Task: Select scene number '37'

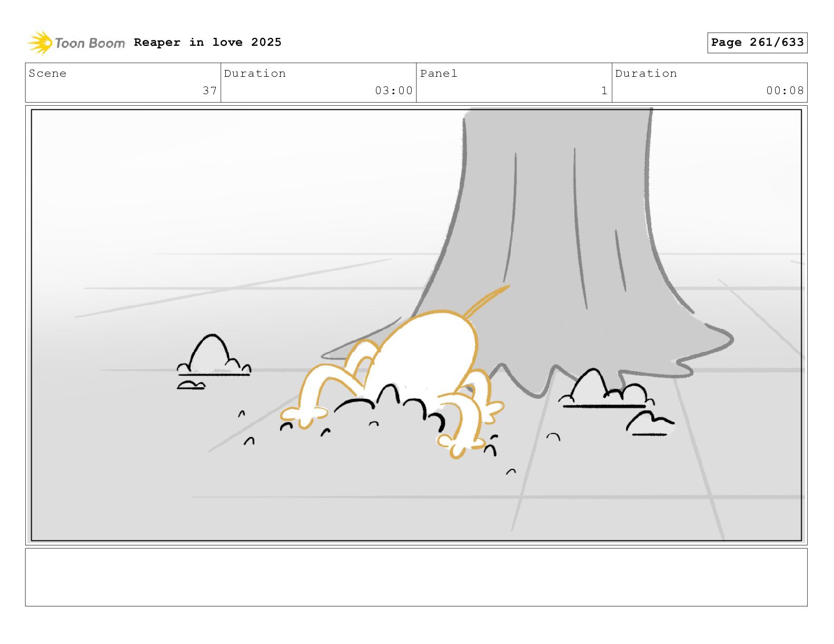Action: click(210, 90)
